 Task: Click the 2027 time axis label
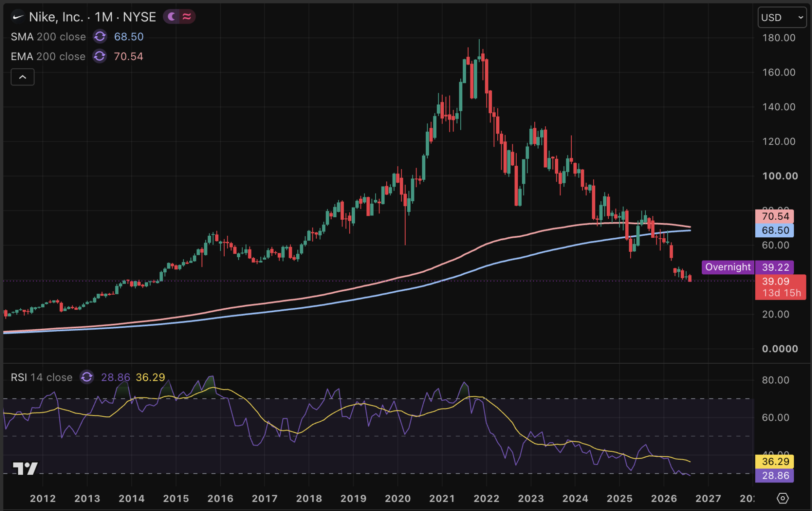pos(709,498)
